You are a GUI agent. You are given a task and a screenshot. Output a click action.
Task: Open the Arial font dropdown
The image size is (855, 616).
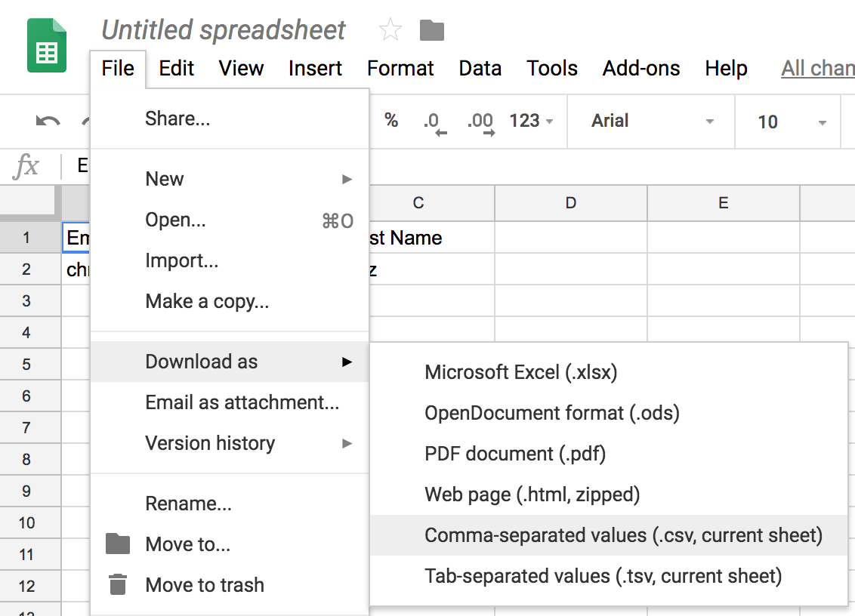point(651,121)
